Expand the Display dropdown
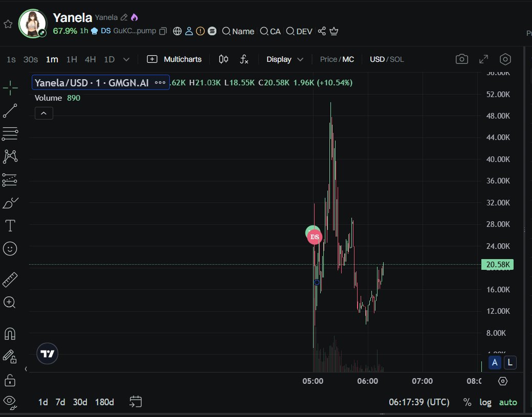The width and height of the screenshot is (532, 417). tap(284, 59)
